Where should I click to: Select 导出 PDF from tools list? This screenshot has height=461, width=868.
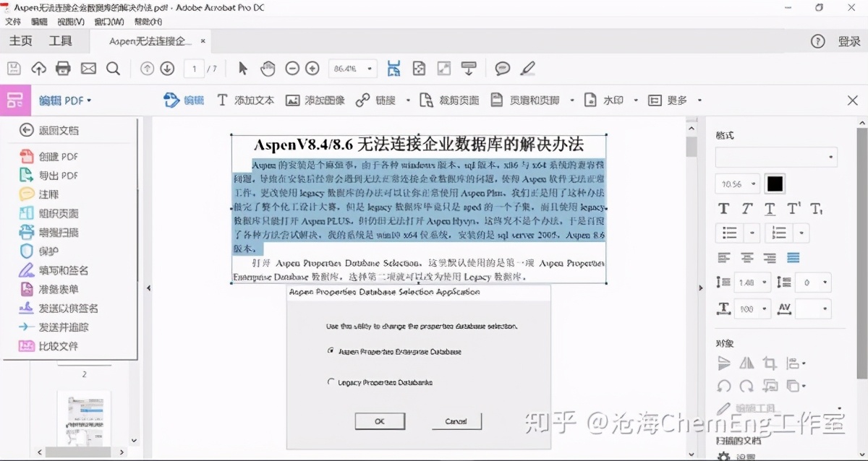pyautogui.click(x=49, y=175)
